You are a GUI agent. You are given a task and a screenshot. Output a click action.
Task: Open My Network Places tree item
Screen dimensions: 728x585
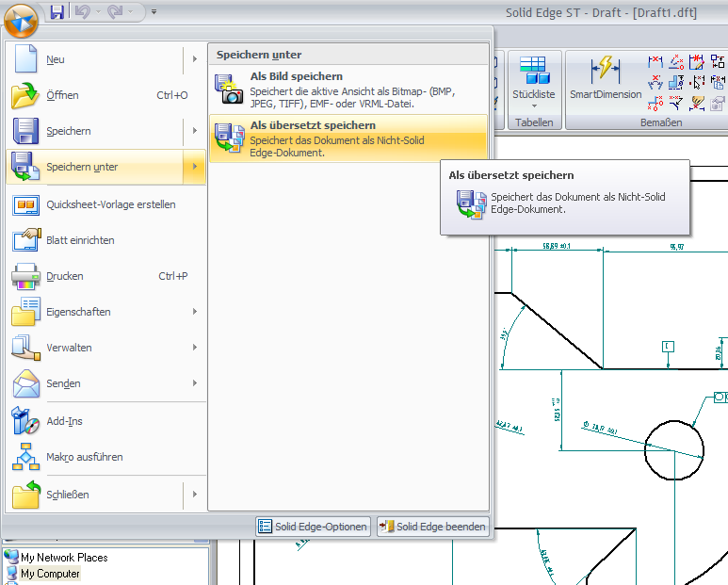(x=63, y=558)
